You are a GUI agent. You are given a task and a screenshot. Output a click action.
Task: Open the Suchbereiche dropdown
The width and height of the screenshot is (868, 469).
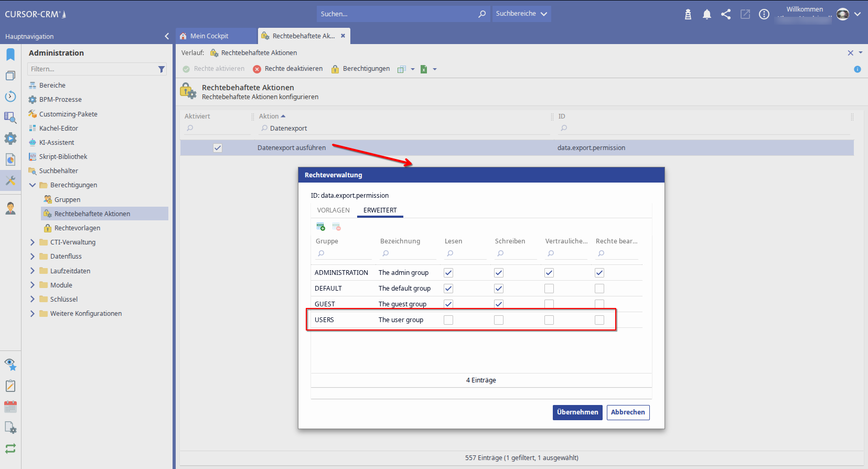pos(521,14)
